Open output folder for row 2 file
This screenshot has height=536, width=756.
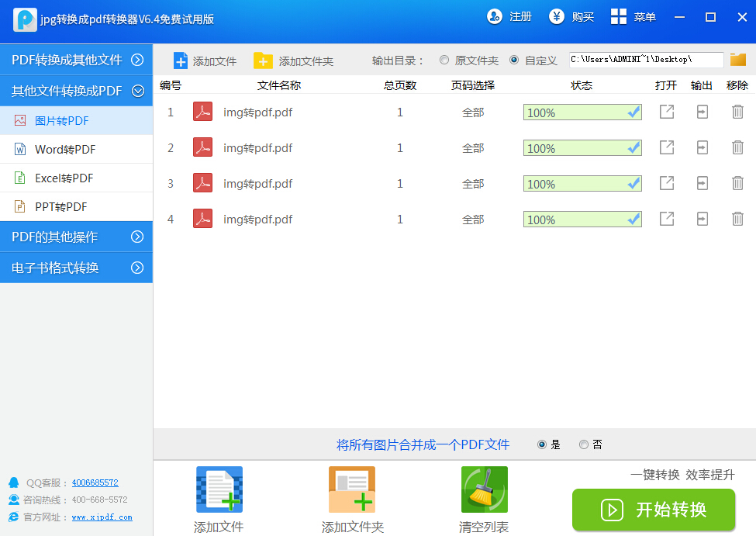pyautogui.click(x=702, y=148)
